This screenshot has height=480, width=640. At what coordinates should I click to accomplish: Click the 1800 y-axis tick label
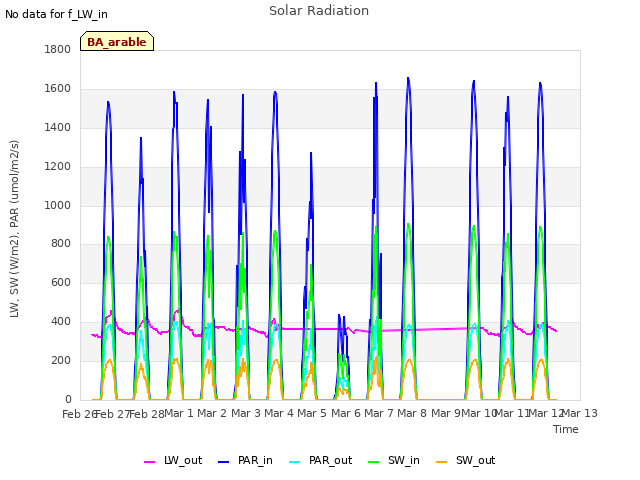[x=58, y=49]
